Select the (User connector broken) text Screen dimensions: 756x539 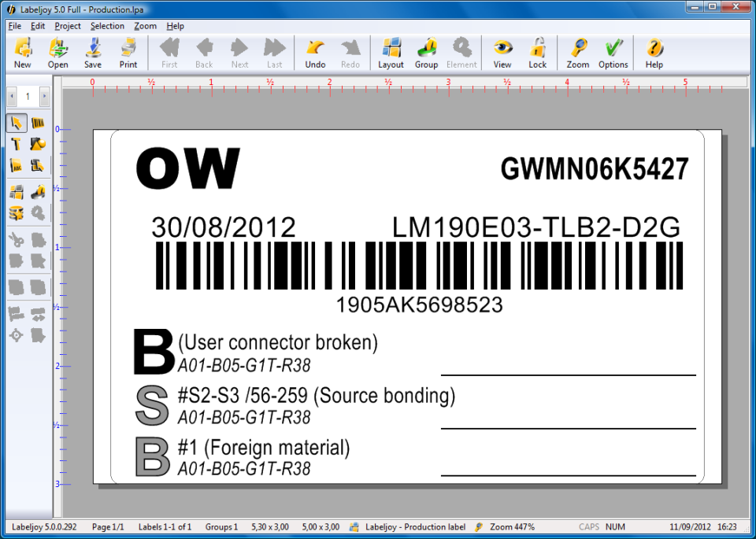pyautogui.click(x=278, y=343)
